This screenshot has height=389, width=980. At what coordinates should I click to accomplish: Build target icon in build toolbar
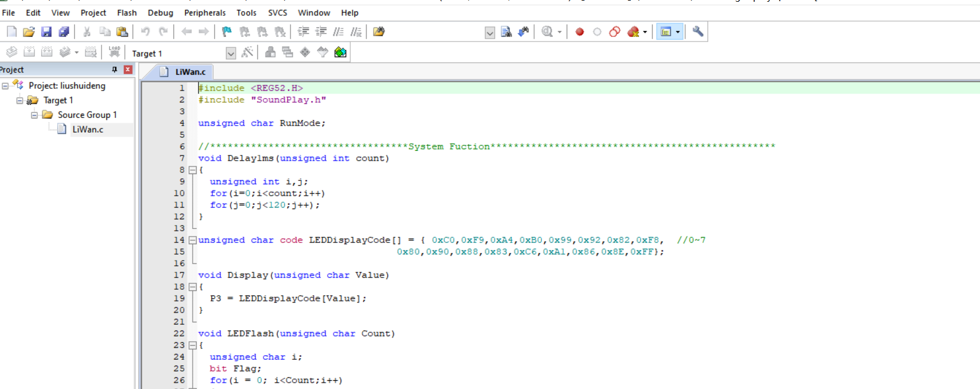point(29,52)
